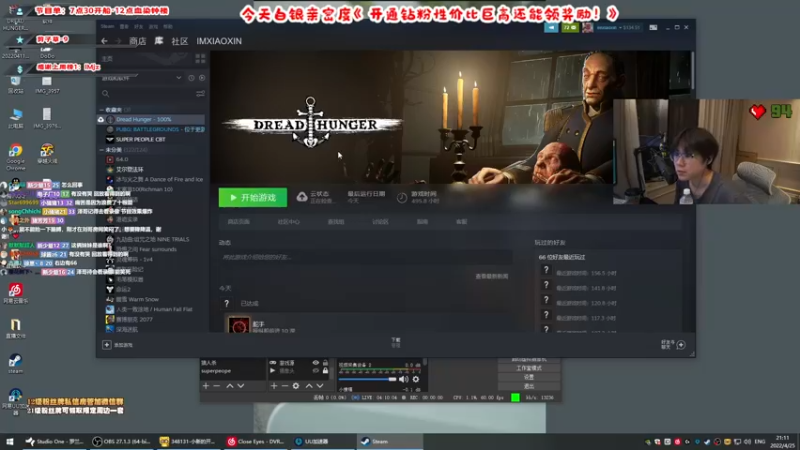This screenshot has width=800, height=450.
Task: Open the 商店页面 store page tab
Action: tap(238, 222)
